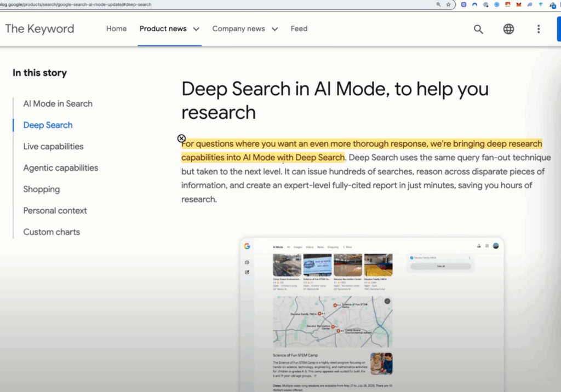Open the More tab menu in the preview
Viewport: 561px width, 392px height.
coord(348,247)
